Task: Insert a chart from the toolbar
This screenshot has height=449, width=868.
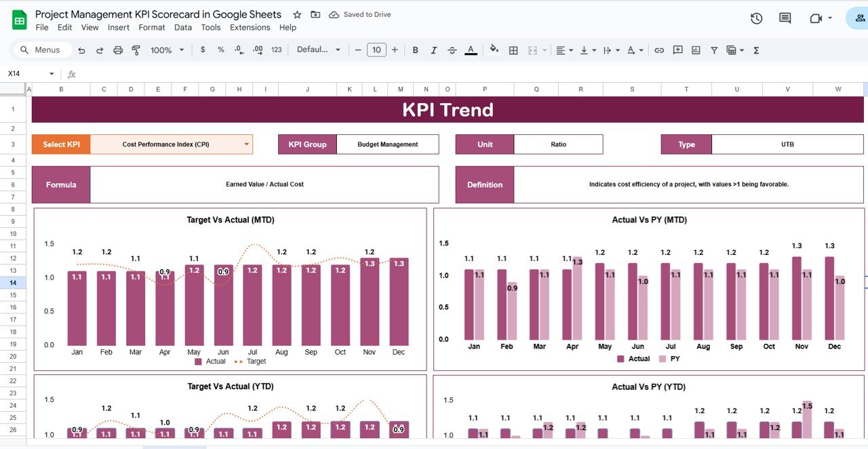Action: click(x=695, y=50)
